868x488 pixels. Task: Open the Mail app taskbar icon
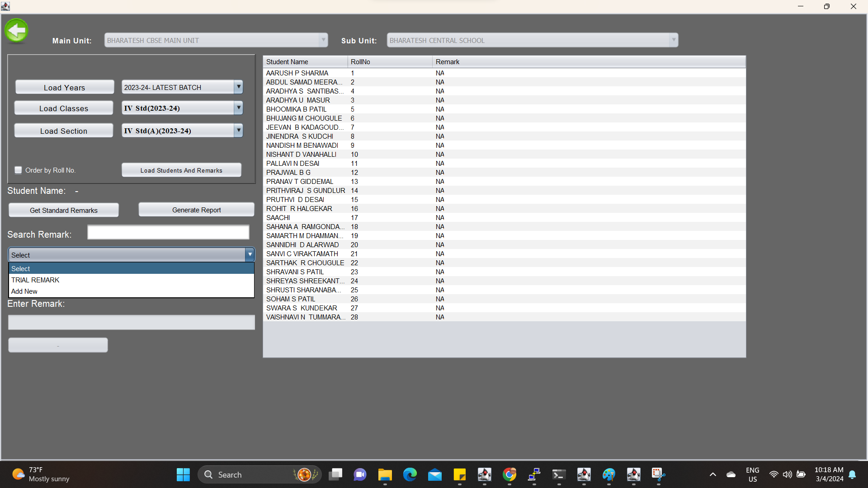point(434,474)
